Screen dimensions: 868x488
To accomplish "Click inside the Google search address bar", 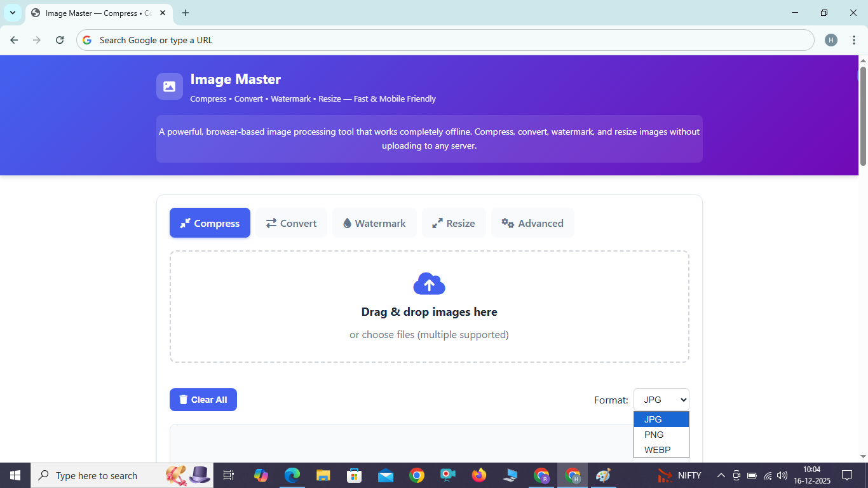I will tap(254, 39).
